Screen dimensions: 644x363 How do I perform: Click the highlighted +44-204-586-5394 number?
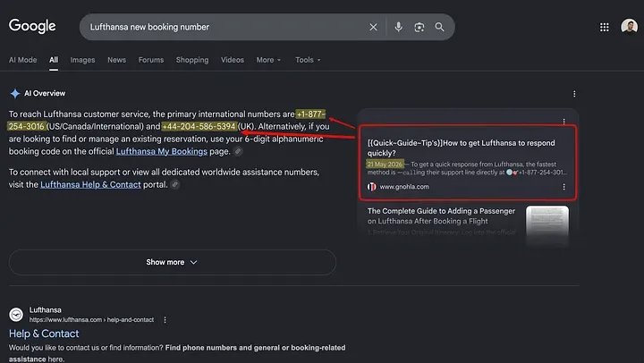point(199,126)
